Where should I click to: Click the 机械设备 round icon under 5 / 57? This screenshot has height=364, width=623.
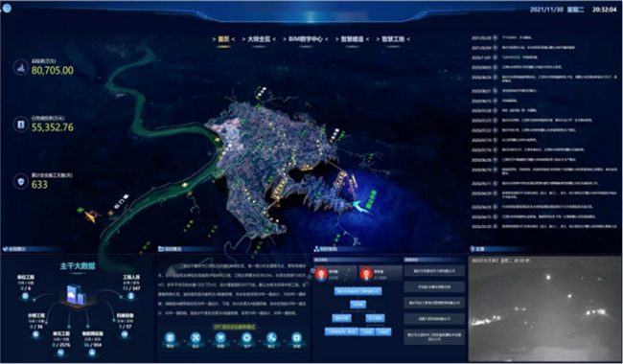pos(125,334)
